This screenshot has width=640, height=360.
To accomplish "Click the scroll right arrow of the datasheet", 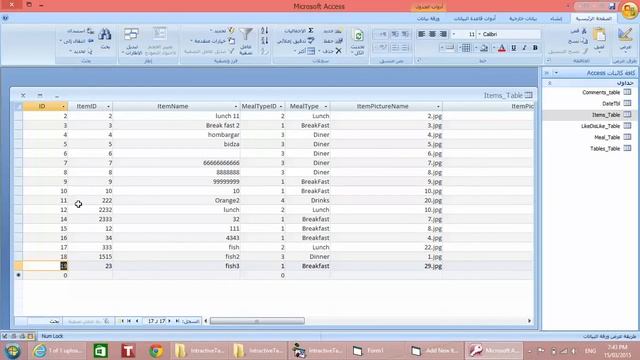I will (x=529, y=321).
